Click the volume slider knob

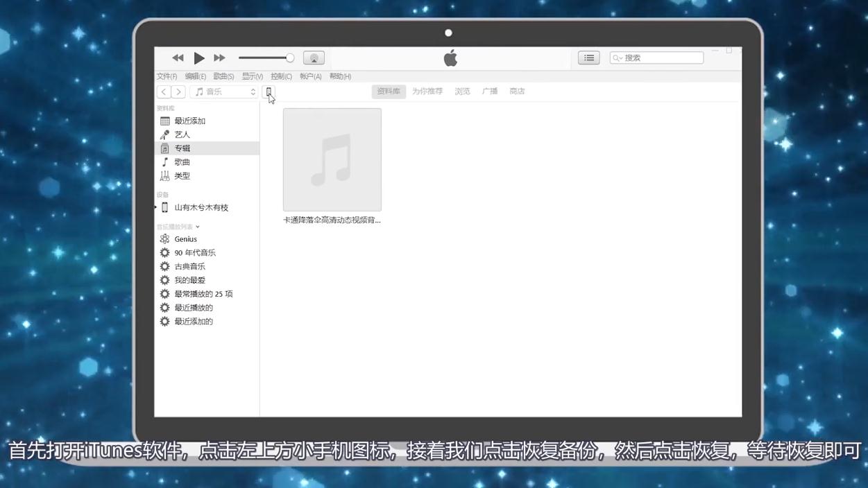coord(290,58)
